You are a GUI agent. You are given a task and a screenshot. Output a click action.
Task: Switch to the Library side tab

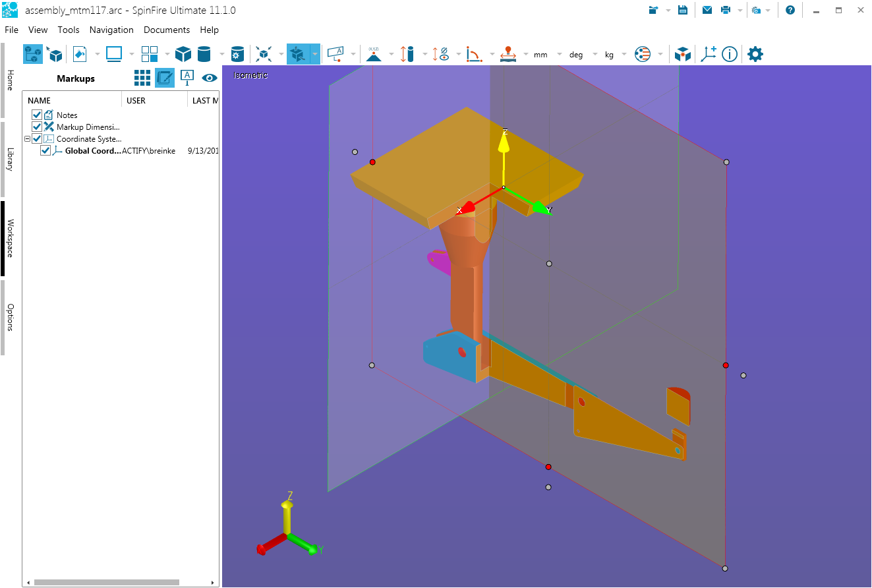10,159
